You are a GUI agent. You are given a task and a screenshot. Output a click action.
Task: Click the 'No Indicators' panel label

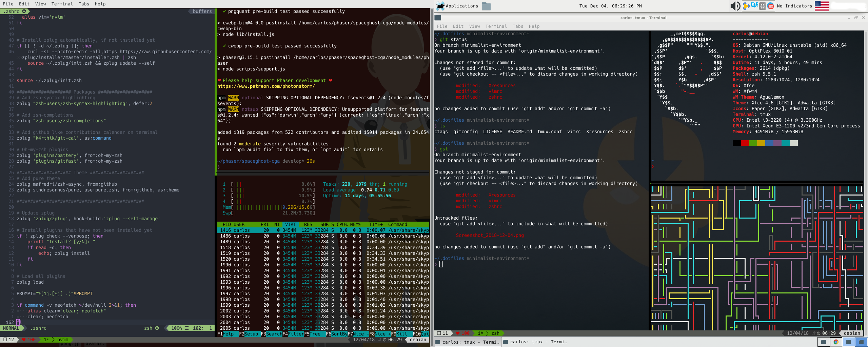coord(794,6)
